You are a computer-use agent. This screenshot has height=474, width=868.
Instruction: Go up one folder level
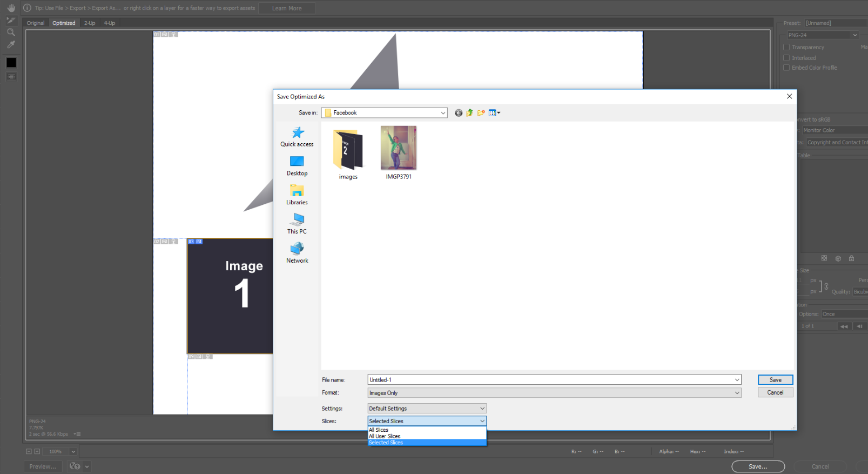469,113
